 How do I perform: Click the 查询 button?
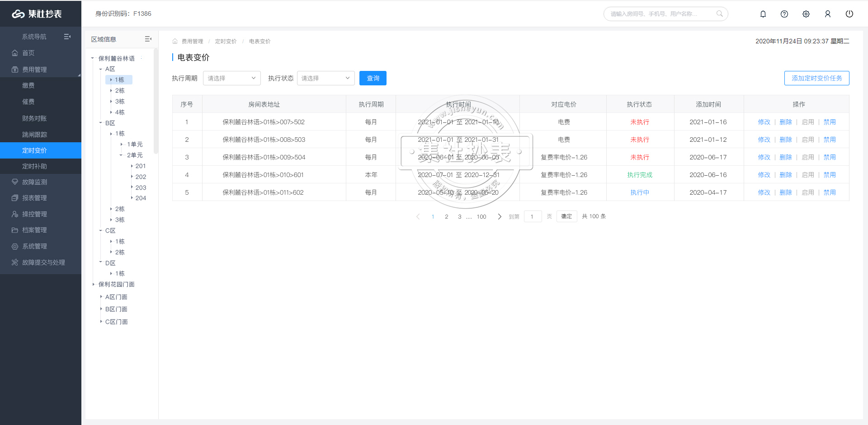coord(373,78)
